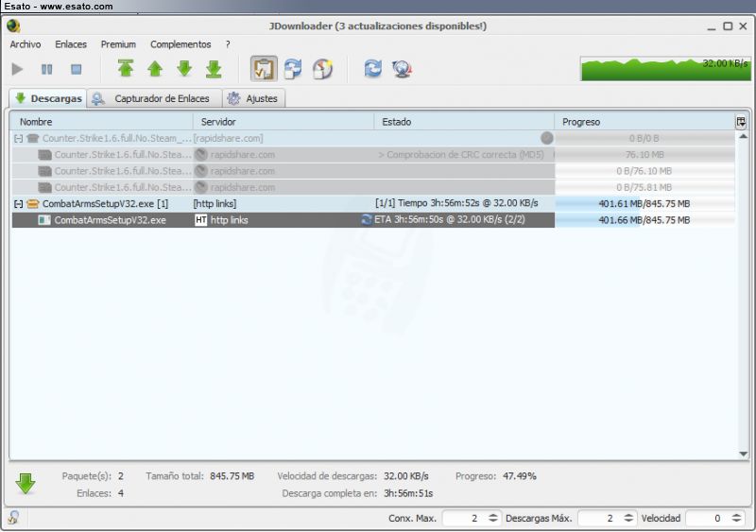
Task: Open the Enlaces menu
Action: coord(71,44)
